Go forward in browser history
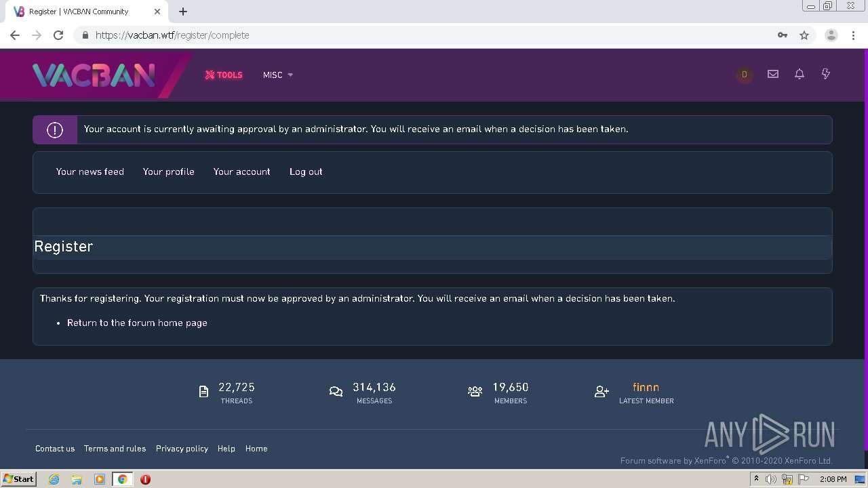The width and height of the screenshot is (868, 488). pos(37,35)
